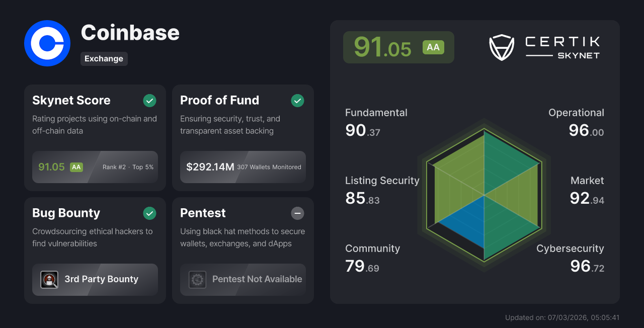Click the hexagonal radar chart
The image size is (644, 328).
tap(484, 196)
